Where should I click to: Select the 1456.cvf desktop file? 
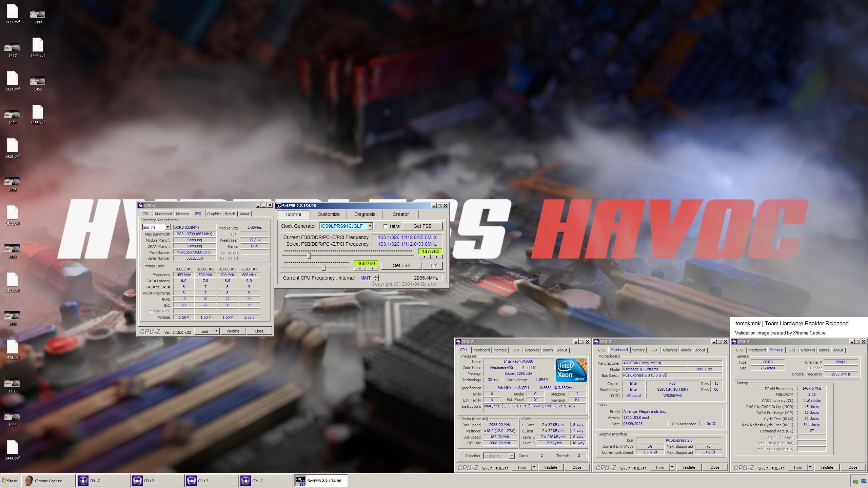[x=38, y=114]
